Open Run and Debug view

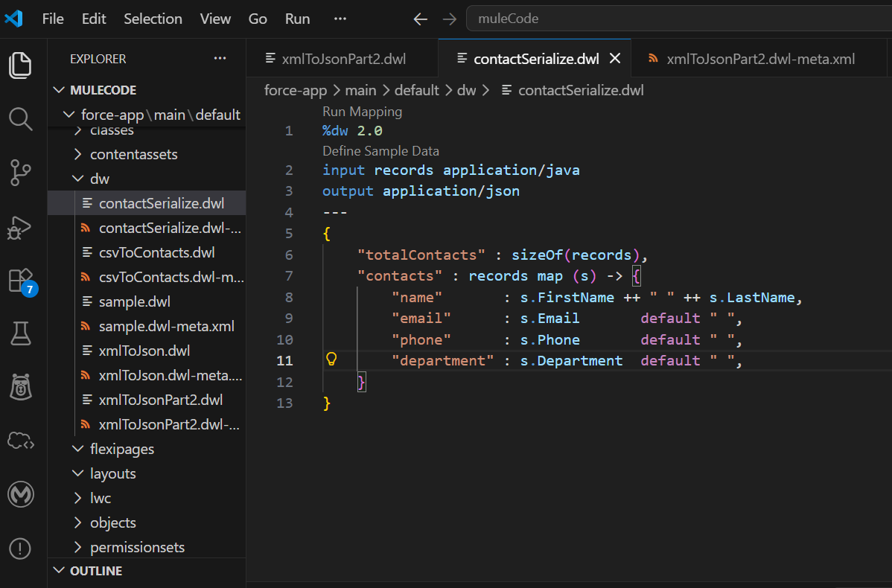click(x=20, y=226)
